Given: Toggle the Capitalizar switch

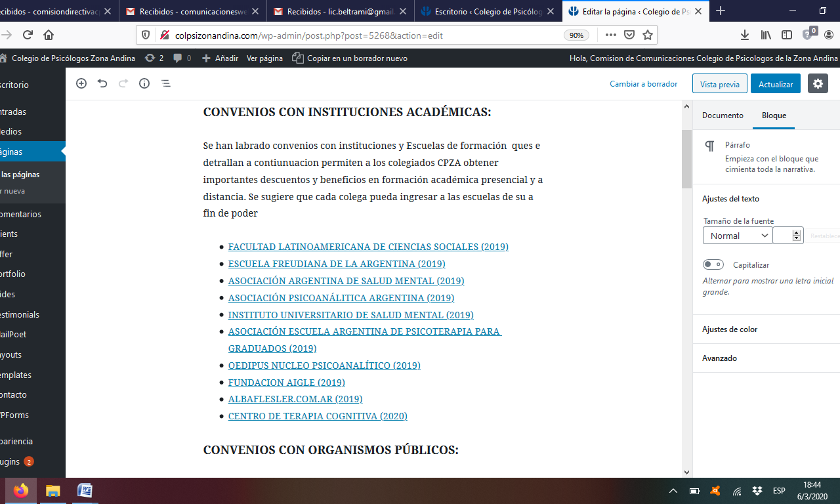Looking at the screenshot, I should coord(713,264).
